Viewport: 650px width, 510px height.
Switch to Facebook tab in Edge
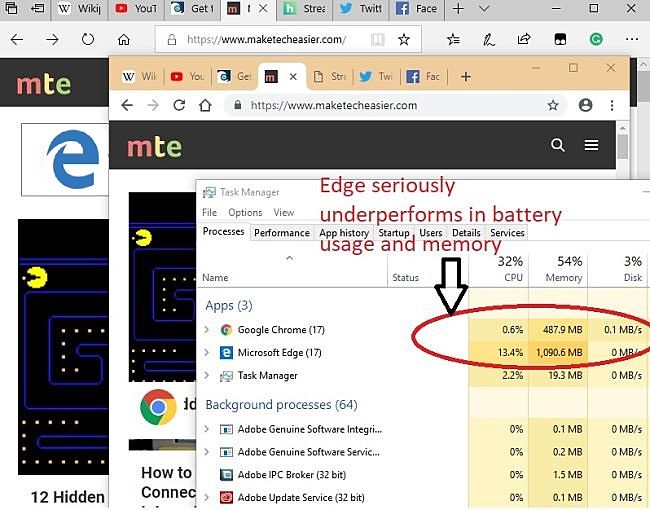[x=417, y=9]
